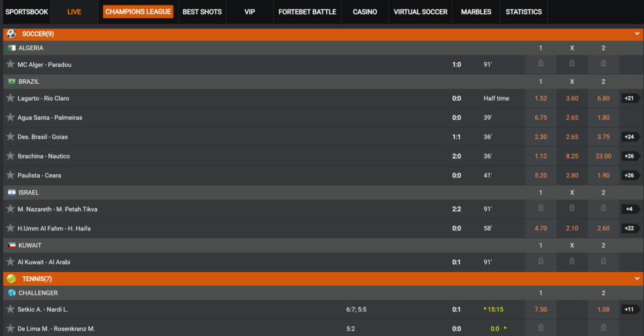Star the De Lima M. - Rosenkranz M. match
This screenshot has width=644, height=336.
coord(10,328)
